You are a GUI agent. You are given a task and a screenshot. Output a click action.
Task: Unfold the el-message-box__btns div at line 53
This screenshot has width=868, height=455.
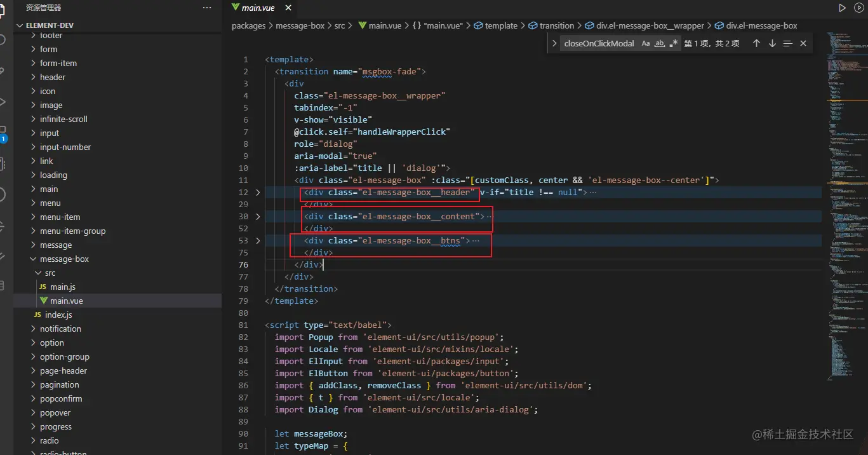point(257,240)
